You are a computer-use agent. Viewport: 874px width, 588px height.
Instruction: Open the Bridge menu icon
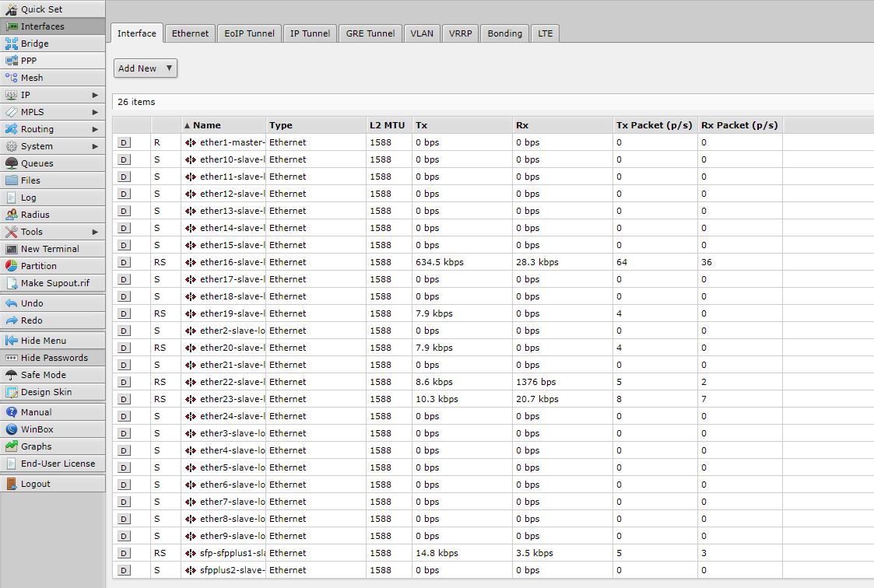click(11, 44)
